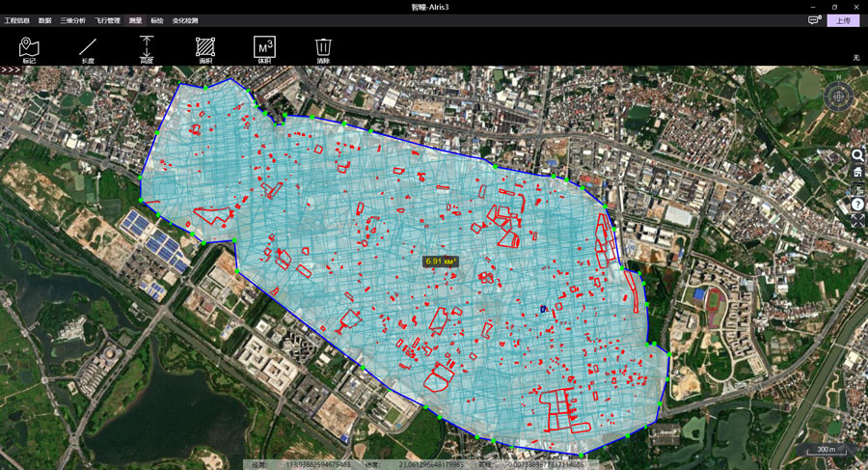Select the 标记 marker tool

(29, 49)
